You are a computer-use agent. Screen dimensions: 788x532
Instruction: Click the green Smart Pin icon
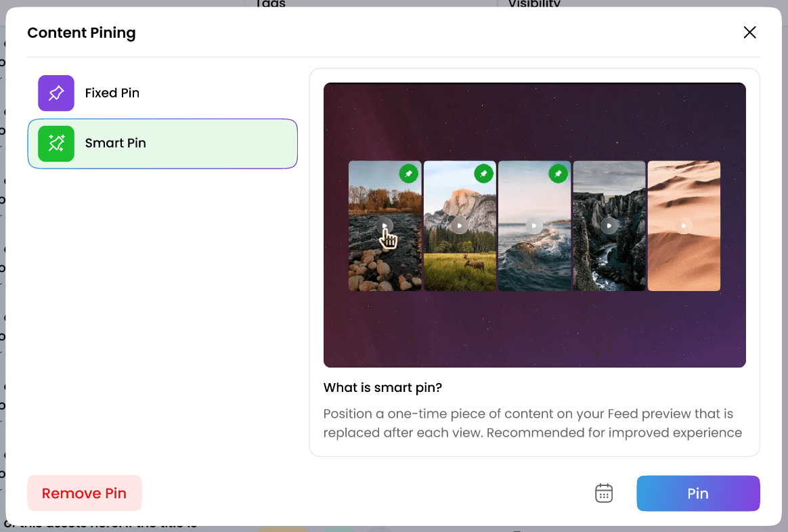point(56,143)
